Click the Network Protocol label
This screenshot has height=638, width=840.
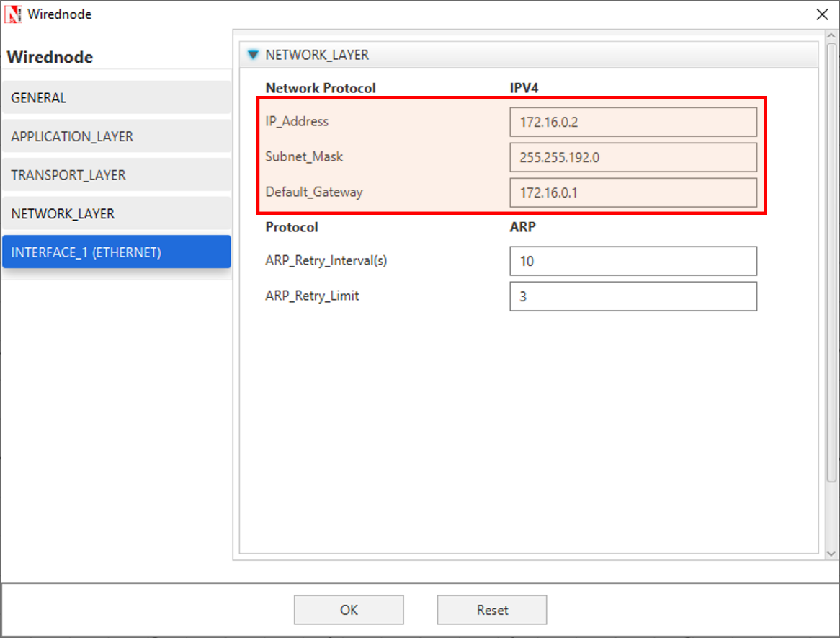321,88
